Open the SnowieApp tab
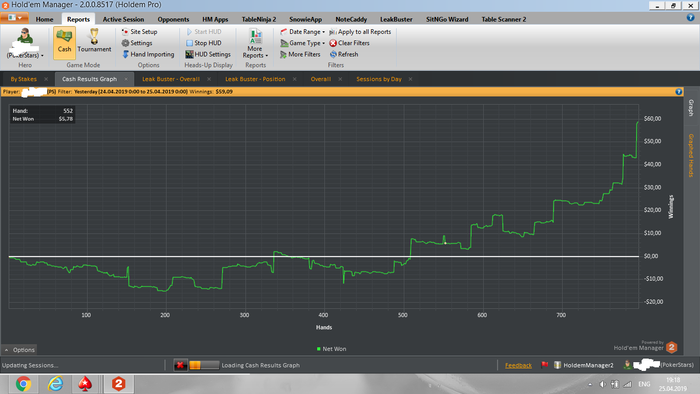 point(305,19)
